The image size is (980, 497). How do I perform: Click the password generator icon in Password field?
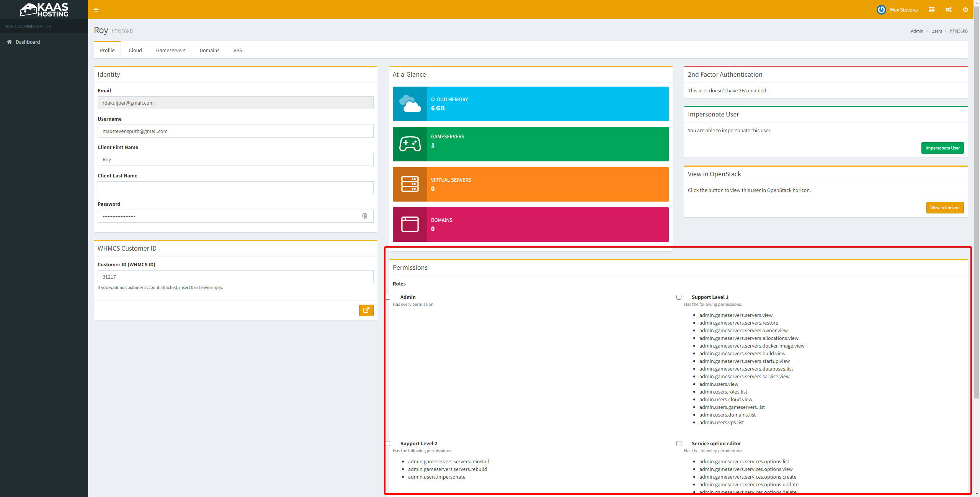click(365, 216)
